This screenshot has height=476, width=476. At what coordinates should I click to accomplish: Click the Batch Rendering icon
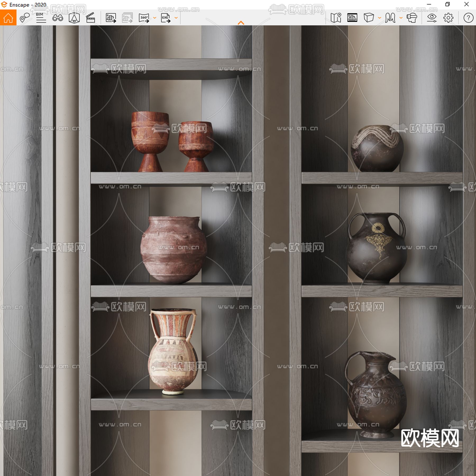[127, 18]
